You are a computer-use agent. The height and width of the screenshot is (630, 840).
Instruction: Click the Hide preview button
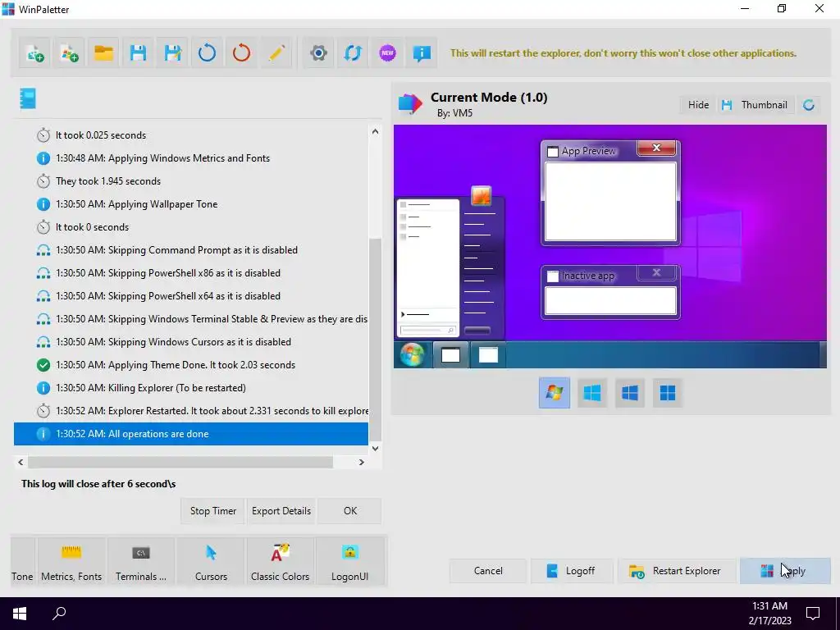coord(698,105)
